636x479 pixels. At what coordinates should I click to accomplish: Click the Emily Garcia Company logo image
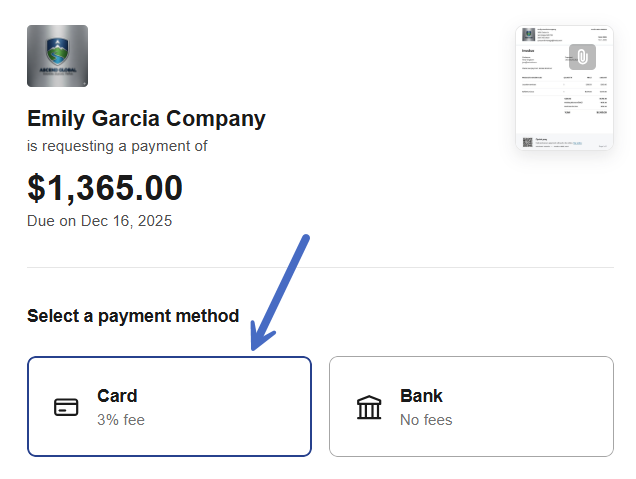coord(57,56)
